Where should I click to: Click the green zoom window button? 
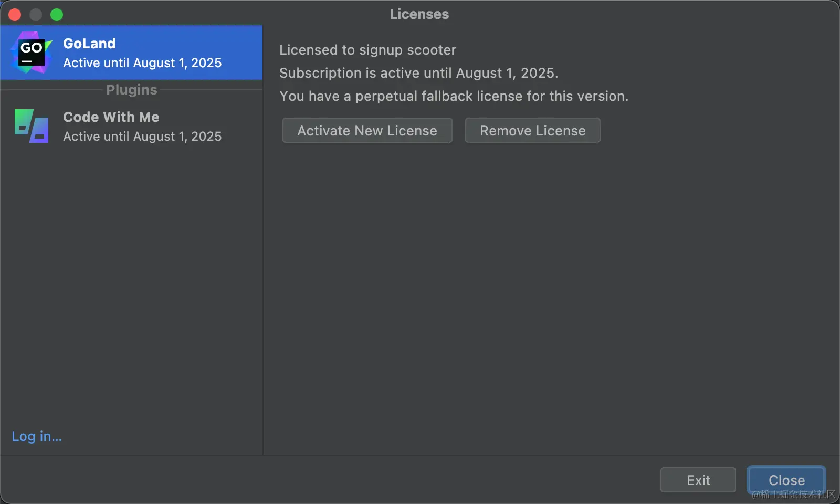click(x=57, y=15)
